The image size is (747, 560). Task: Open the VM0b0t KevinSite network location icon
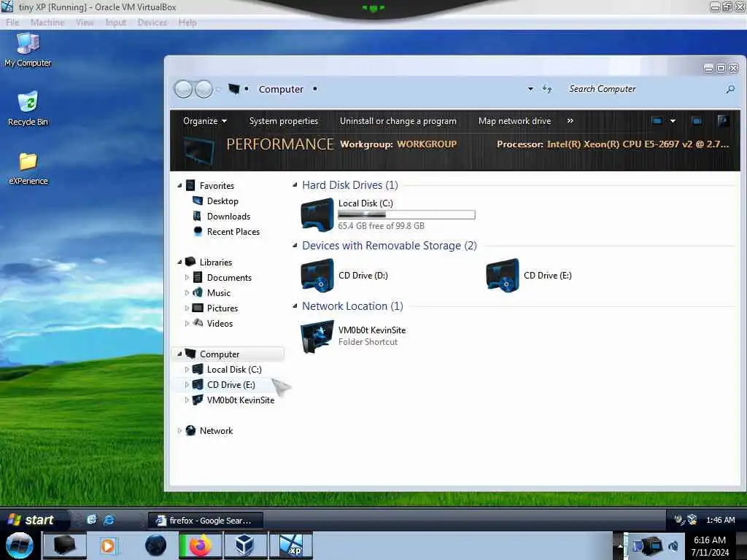[317, 336]
